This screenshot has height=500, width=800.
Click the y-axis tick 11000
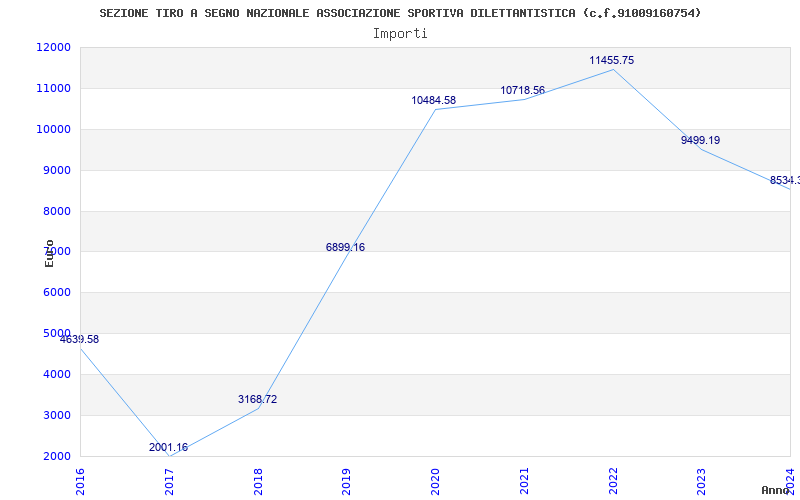[x=53, y=88]
